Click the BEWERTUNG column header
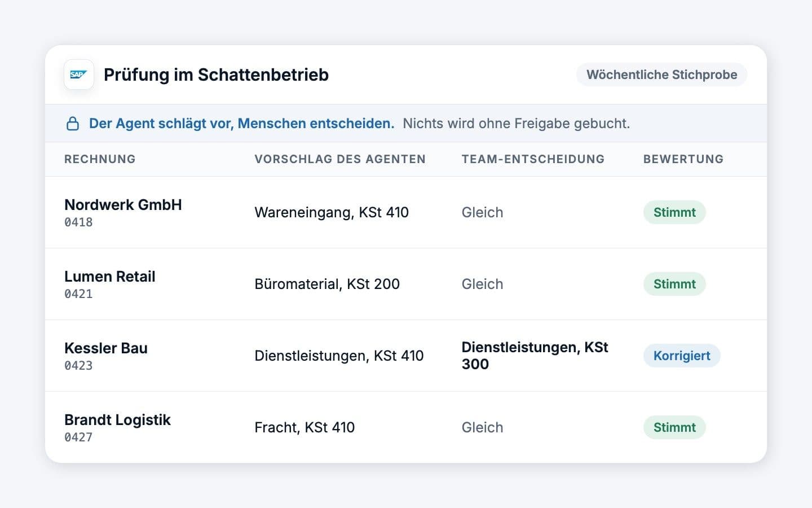 pyautogui.click(x=683, y=159)
